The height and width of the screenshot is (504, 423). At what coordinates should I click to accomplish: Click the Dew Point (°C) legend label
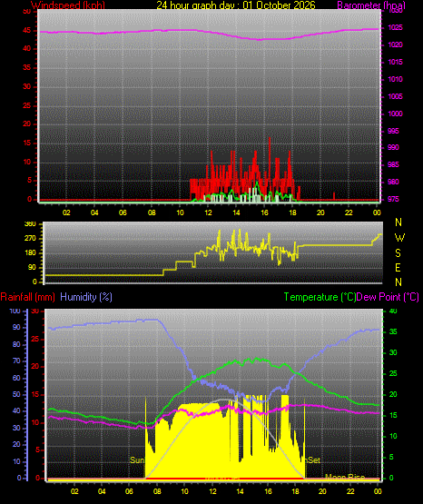[x=388, y=297]
